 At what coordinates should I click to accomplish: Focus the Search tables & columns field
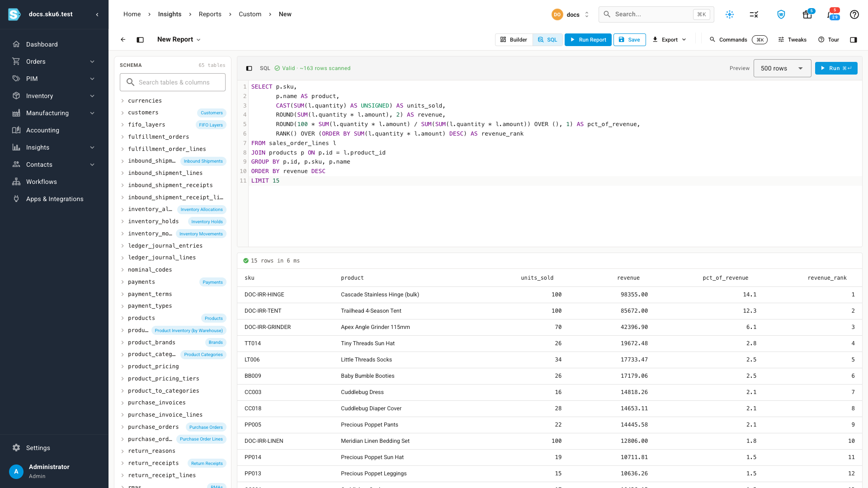[173, 82]
